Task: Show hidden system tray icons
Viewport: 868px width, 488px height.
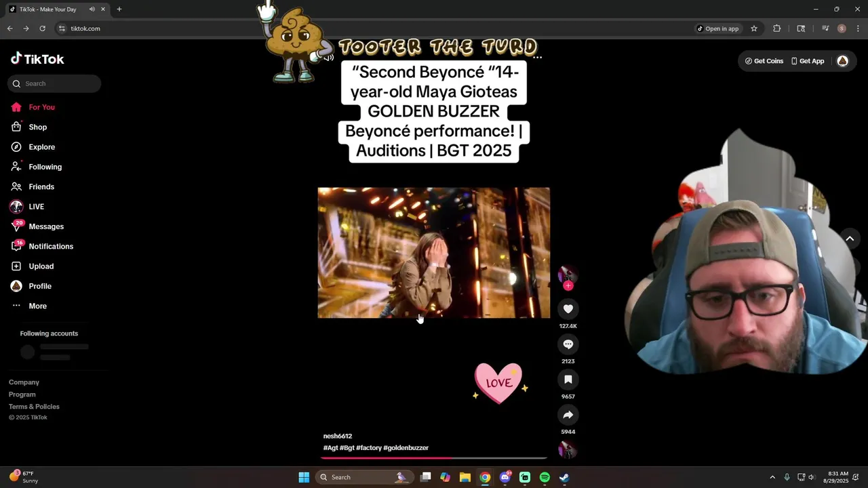Action: (x=772, y=477)
